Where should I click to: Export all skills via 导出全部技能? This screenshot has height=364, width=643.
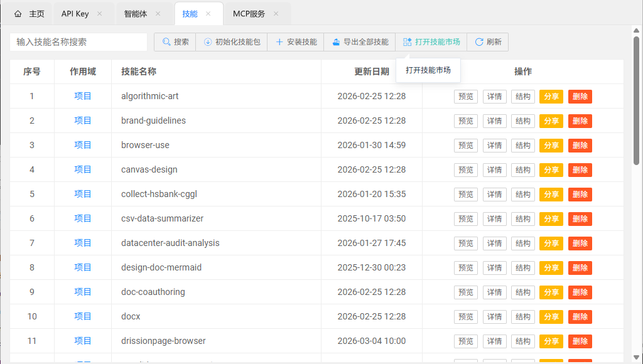[x=360, y=42]
